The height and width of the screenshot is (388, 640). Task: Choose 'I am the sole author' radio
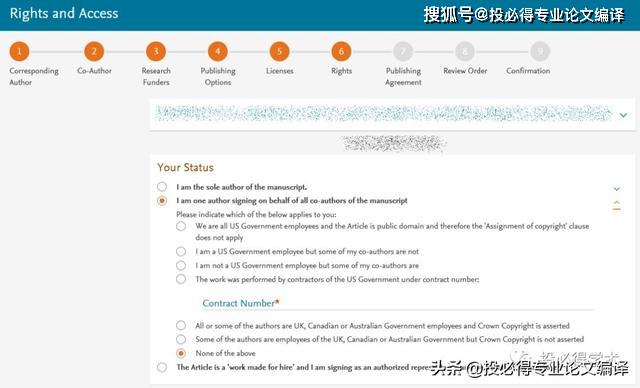[162, 187]
